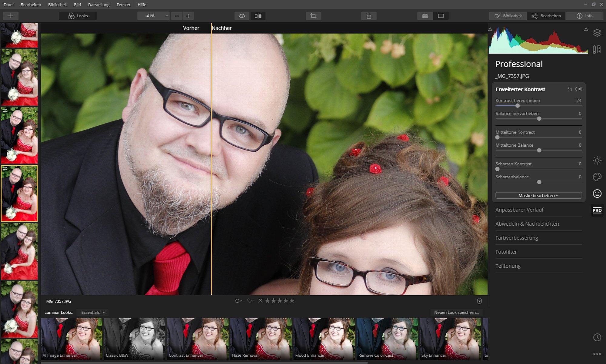
Task: Switch to gallery grid view
Action: coord(425,16)
